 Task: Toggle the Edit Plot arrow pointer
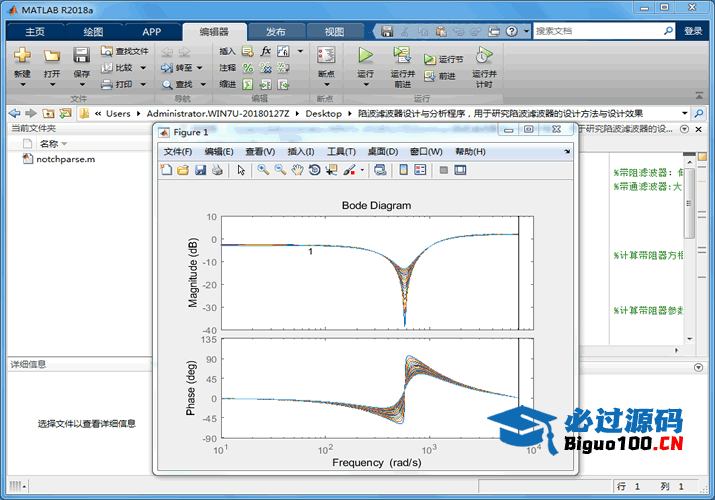[240, 170]
